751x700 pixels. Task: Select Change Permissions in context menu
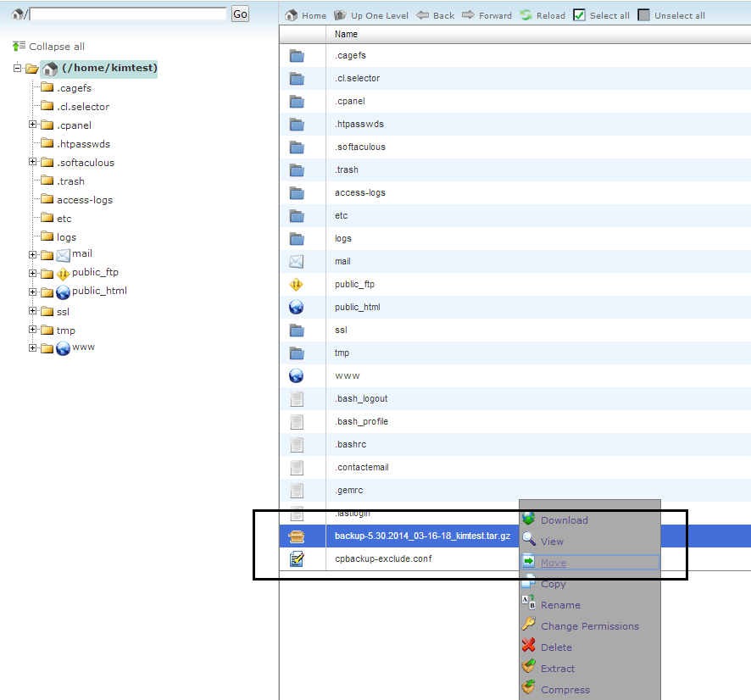click(589, 626)
